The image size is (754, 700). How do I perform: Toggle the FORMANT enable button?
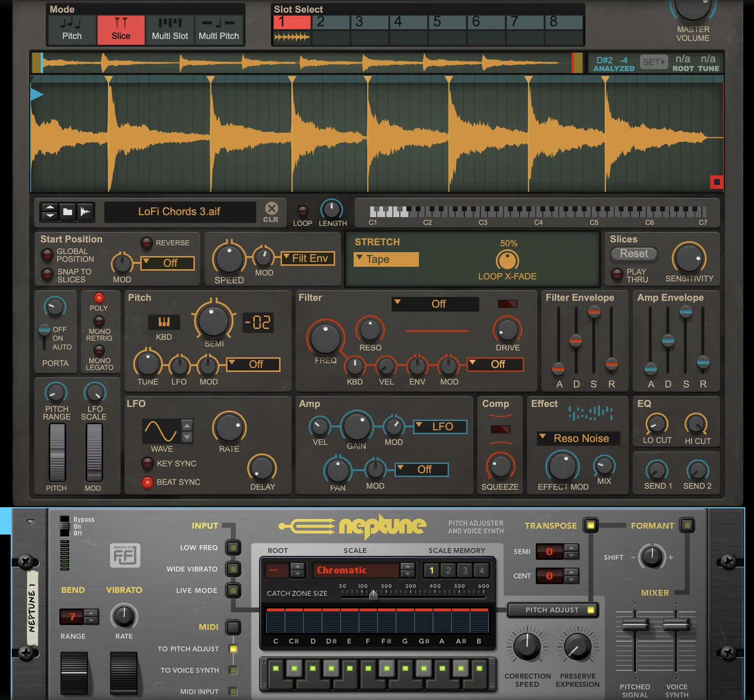click(x=687, y=525)
